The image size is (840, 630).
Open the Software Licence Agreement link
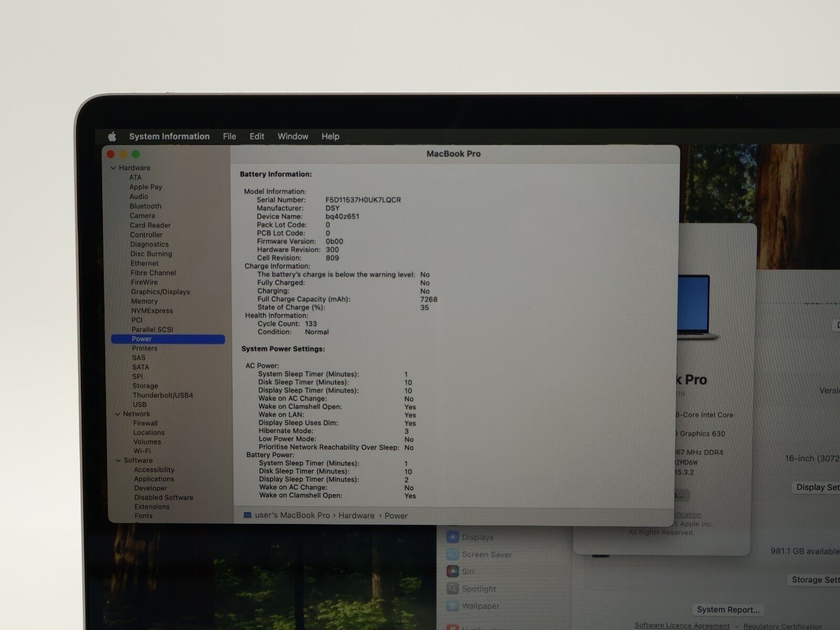(682, 625)
